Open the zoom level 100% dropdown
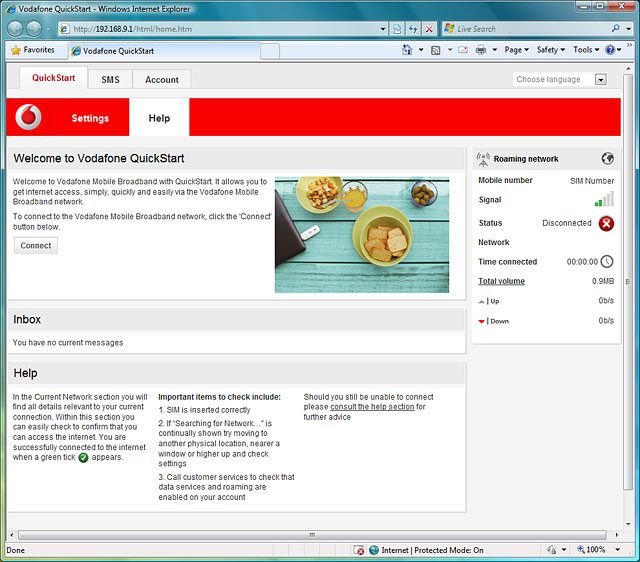This screenshot has height=562, width=640. [618, 550]
